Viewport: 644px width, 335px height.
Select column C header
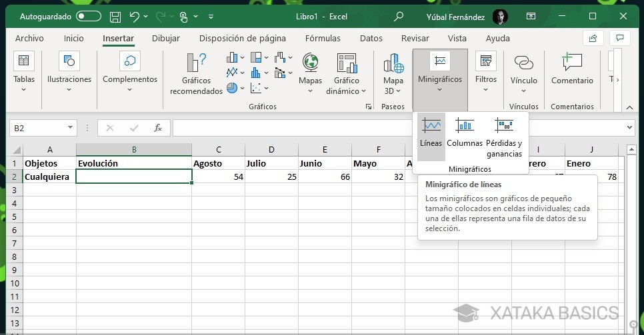click(x=219, y=150)
